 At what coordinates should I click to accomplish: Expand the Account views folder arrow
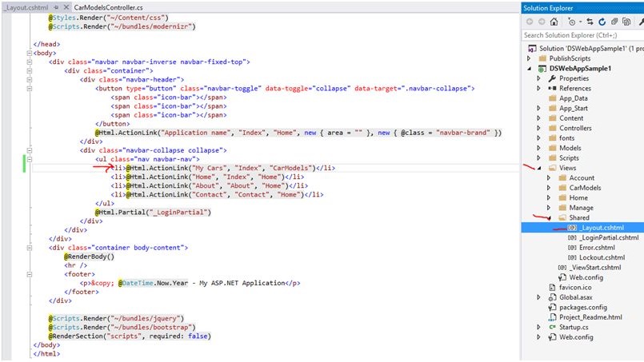coord(549,177)
